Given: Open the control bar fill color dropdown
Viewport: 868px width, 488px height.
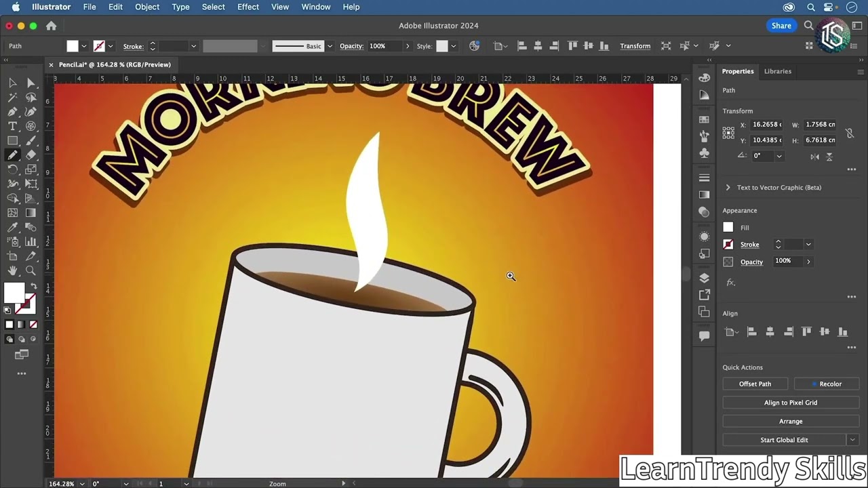Looking at the screenshot, I should [x=84, y=46].
